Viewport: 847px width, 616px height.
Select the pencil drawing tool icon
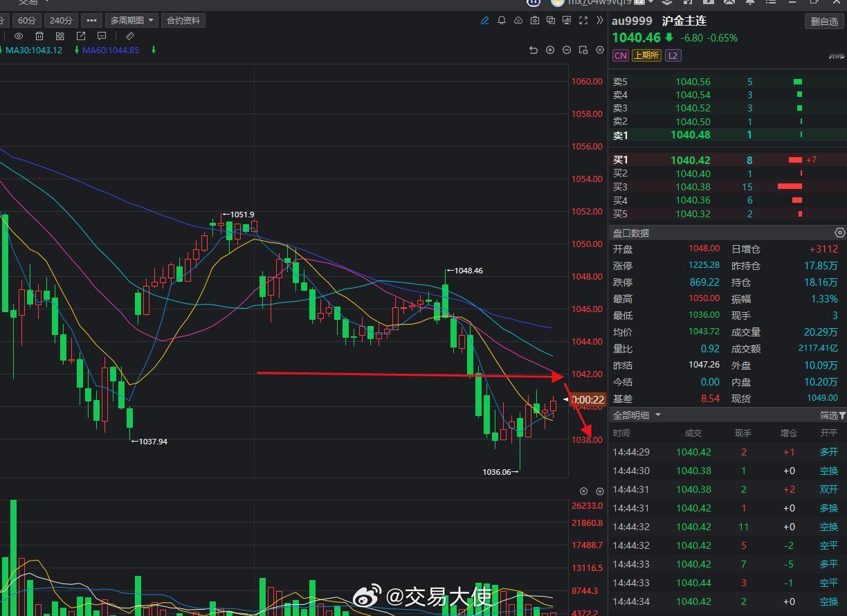point(485,21)
